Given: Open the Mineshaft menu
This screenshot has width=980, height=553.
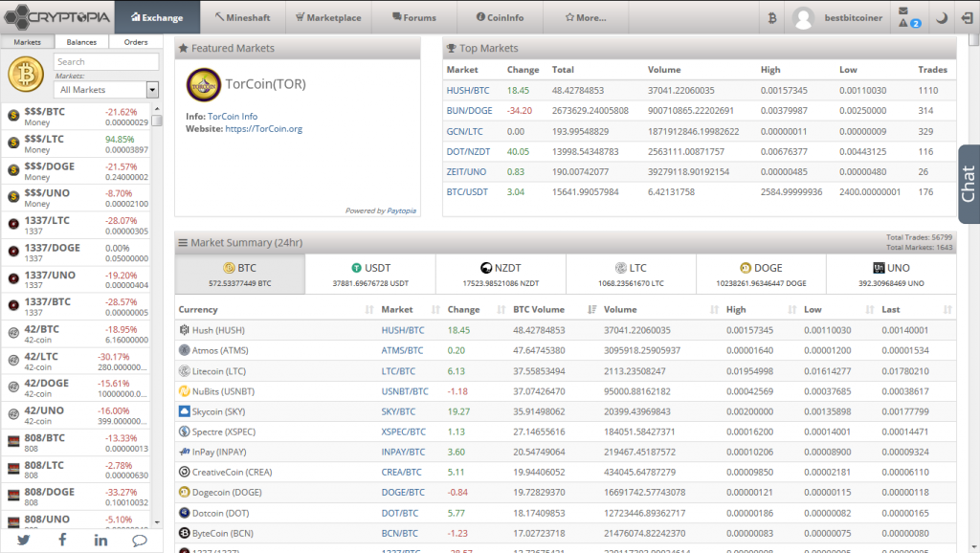Looking at the screenshot, I should pyautogui.click(x=242, y=17).
